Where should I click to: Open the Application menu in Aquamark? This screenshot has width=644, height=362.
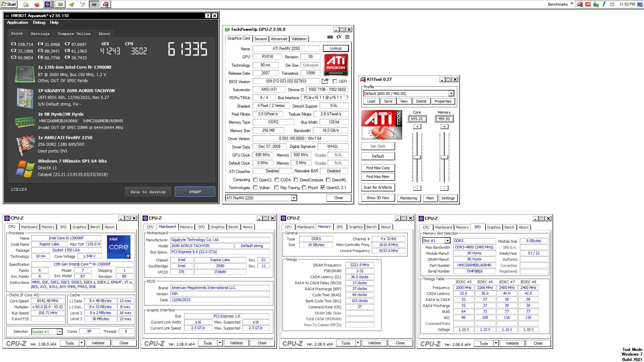click(x=17, y=22)
